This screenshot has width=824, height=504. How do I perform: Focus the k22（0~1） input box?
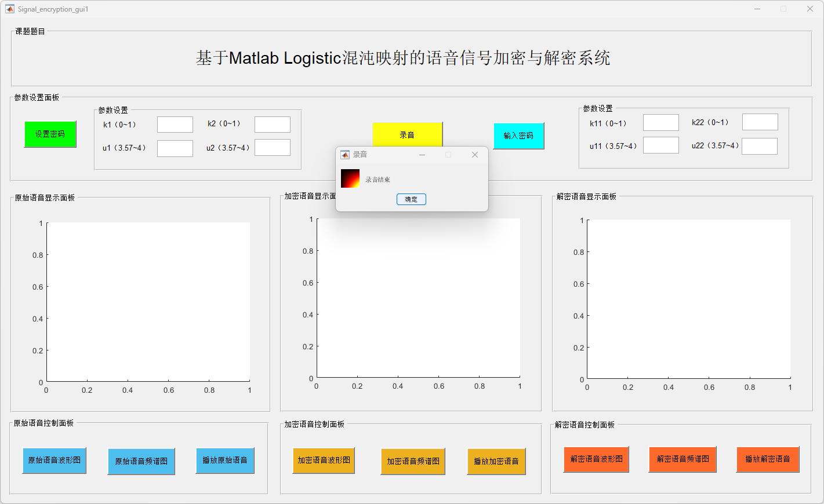coord(760,122)
